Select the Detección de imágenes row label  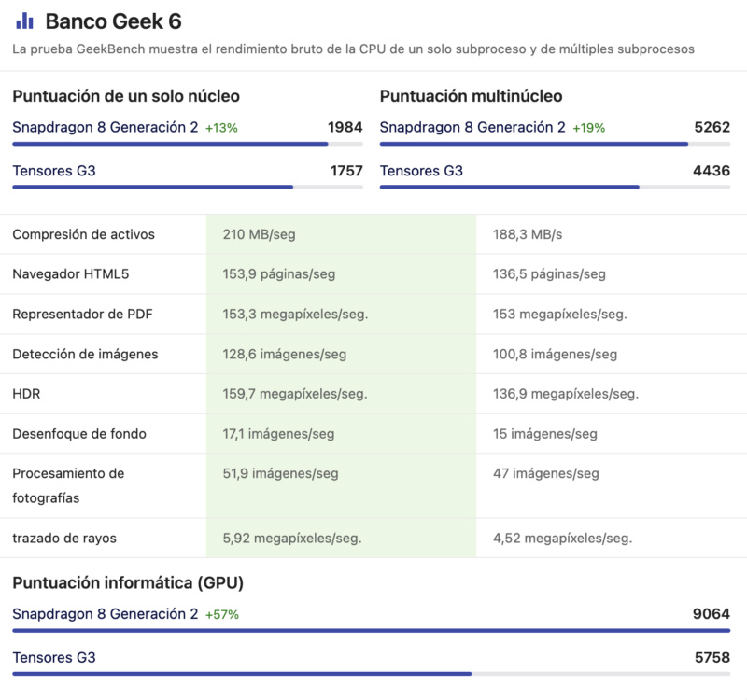coord(85,354)
